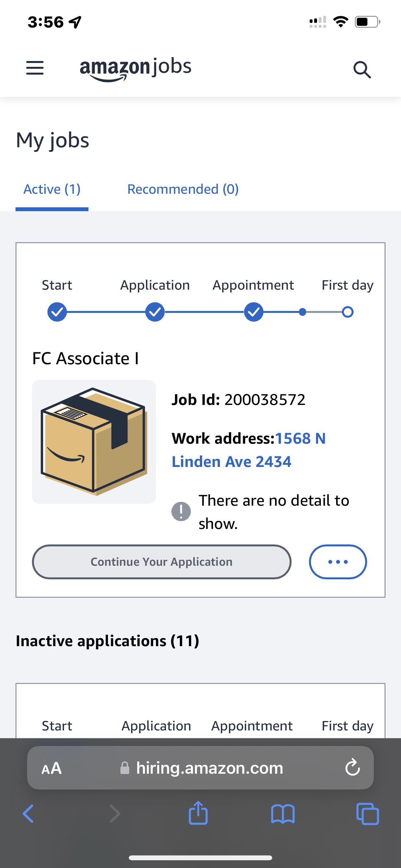401x868 pixels.
Task: Tap Continue Your Application
Action: (161, 562)
